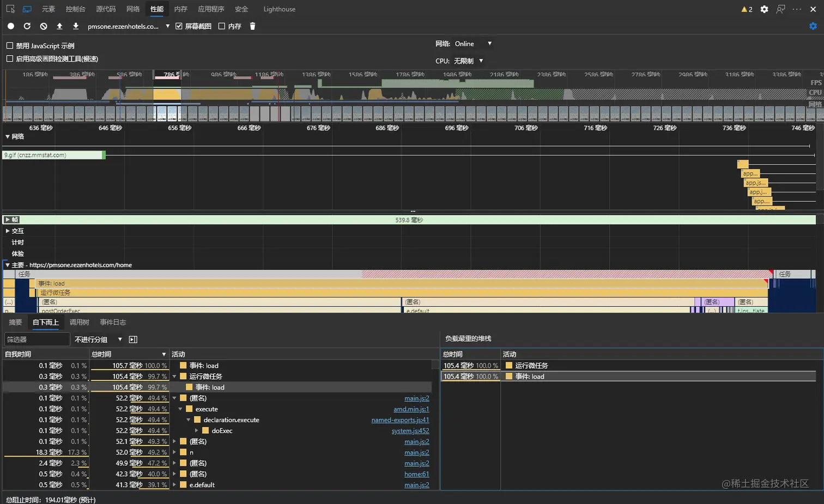The width and height of the screenshot is (824, 504).
Task: Enable the 内存 checkbox in the toolbar
Action: (x=222, y=26)
